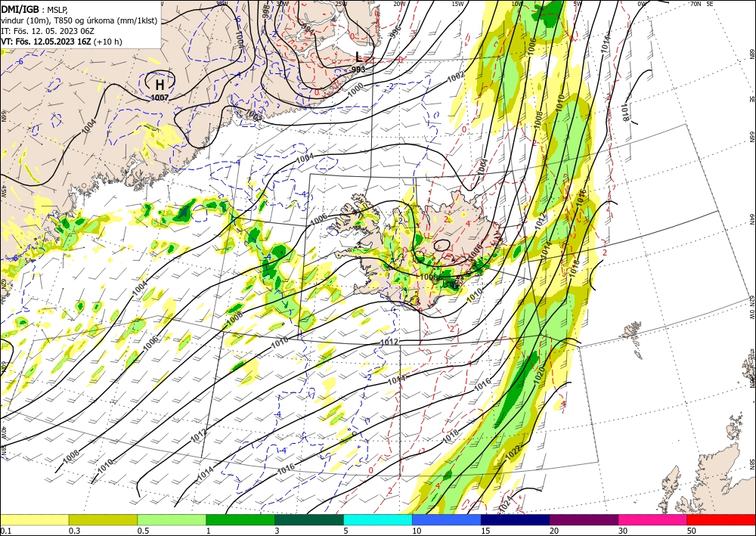The width and height of the screenshot is (756, 536).
Task: Click the pink 30–50 legend swatch
Action: (653, 519)
